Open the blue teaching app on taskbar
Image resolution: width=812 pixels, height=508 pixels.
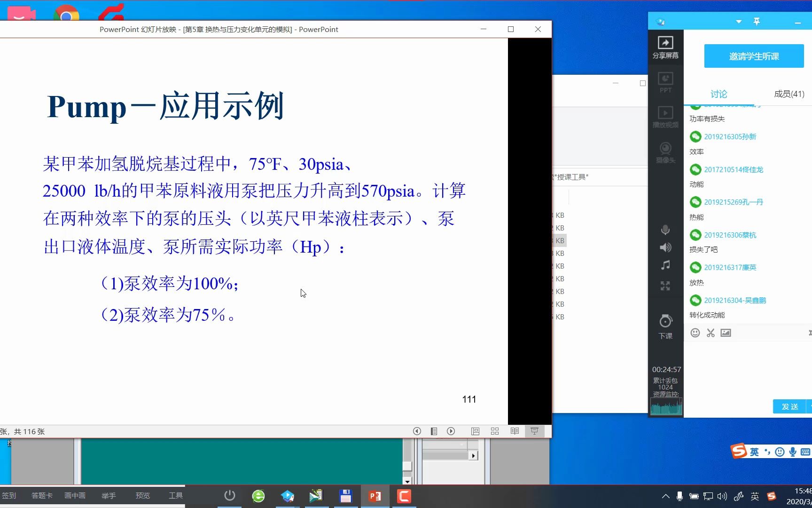(288, 496)
